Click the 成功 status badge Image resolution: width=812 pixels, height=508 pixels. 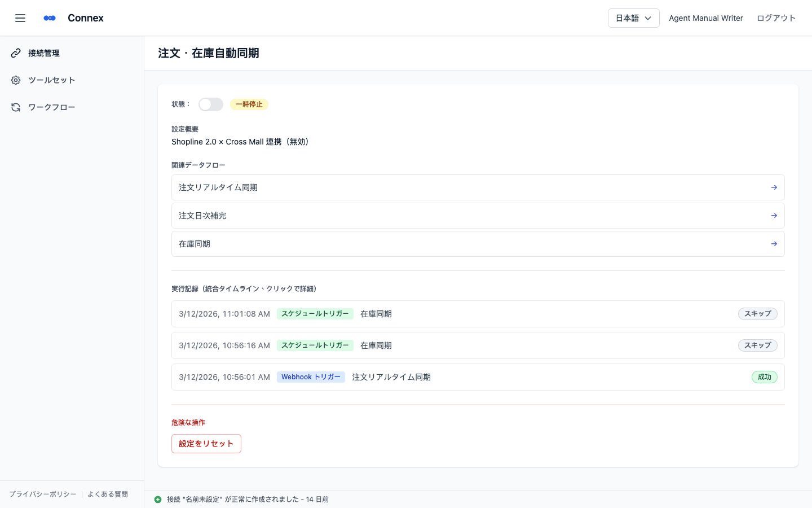click(765, 377)
